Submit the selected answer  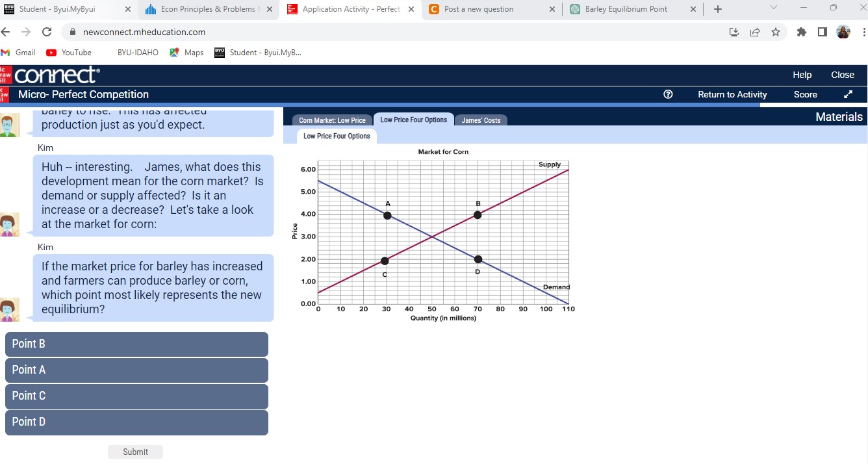pyautogui.click(x=135, y=452)
